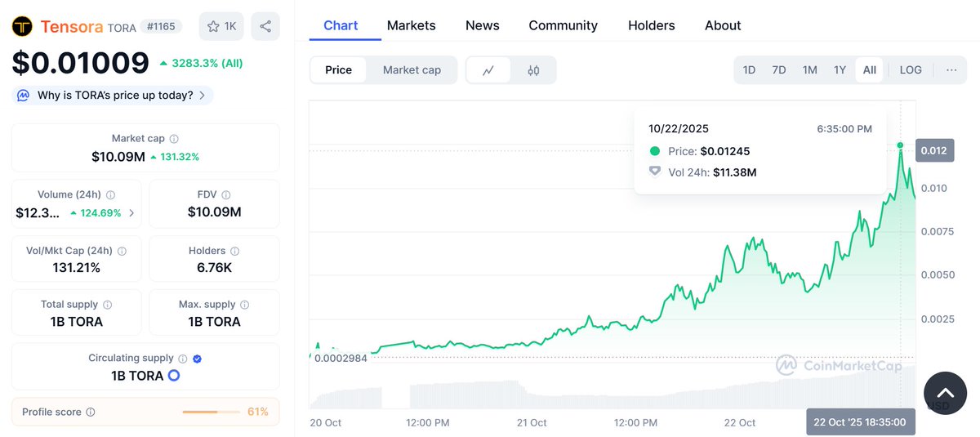
Task: Click Holders info icon
Action: pyautogui.click(x=234, y=251)
